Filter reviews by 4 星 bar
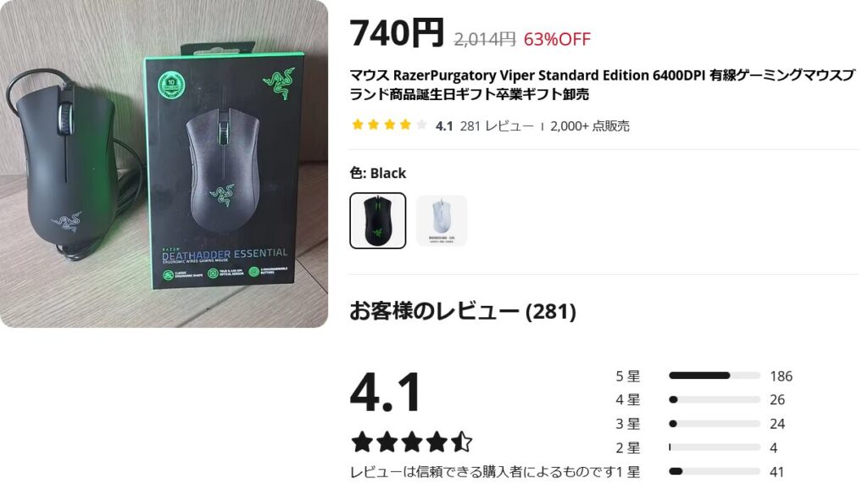 coord(714,399)
